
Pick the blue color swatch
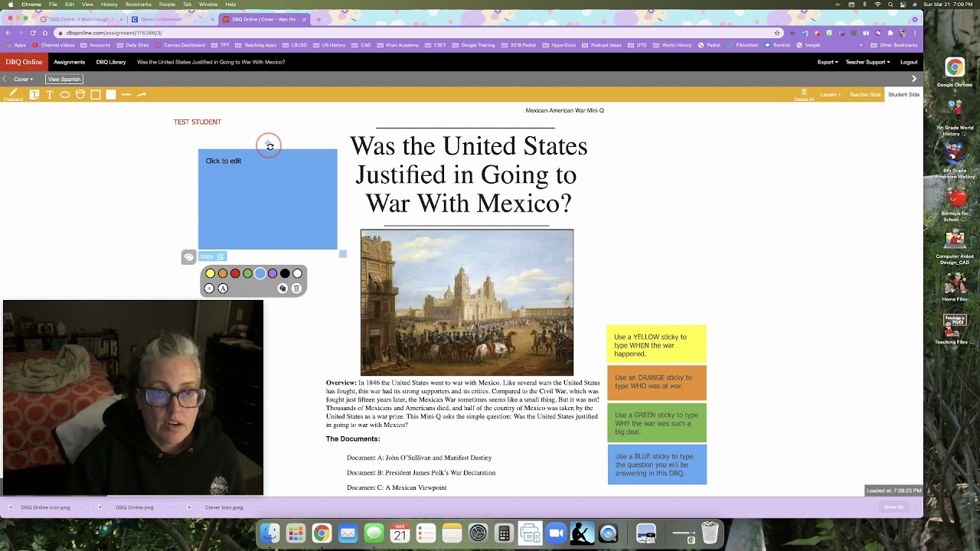click(x=260, y=273)
